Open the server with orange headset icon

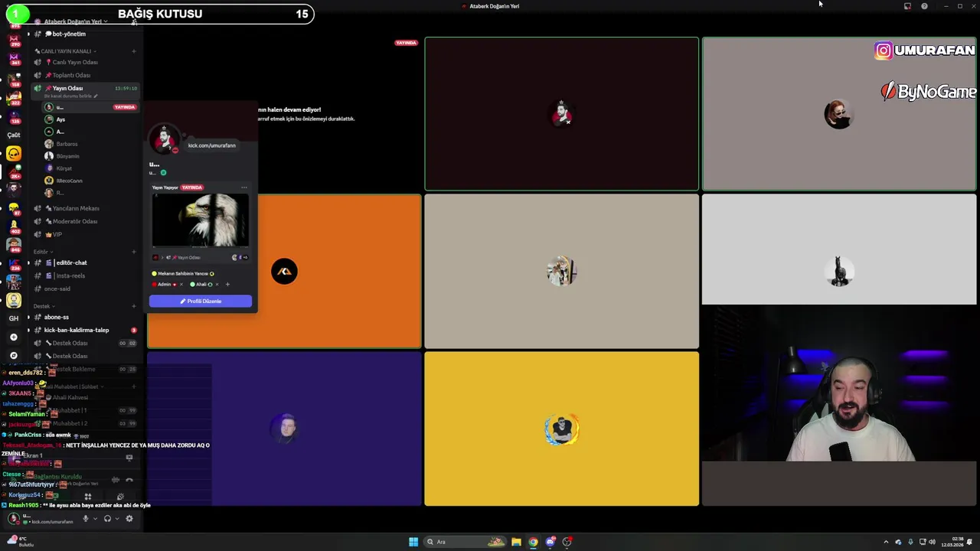(x=13, y=154)
